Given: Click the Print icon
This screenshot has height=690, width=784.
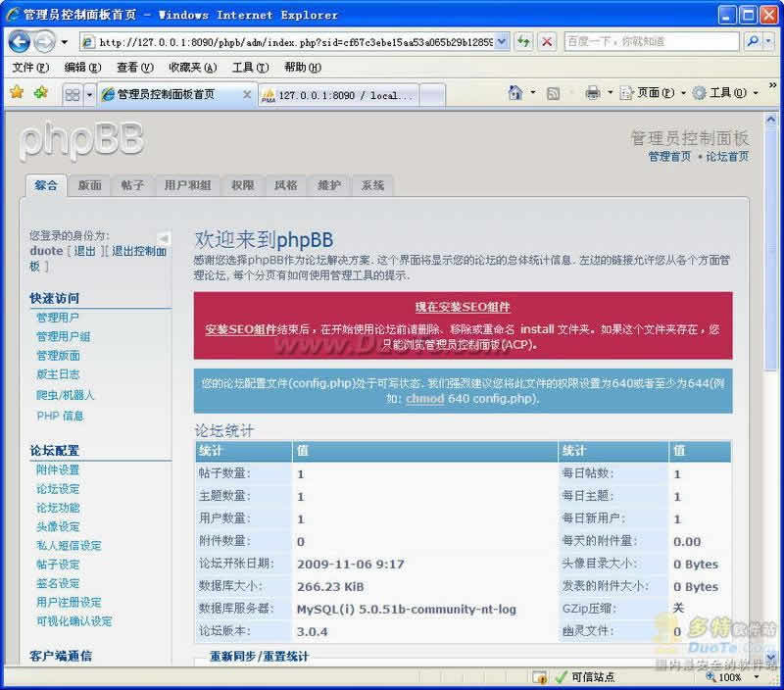Looking at the screenshot, I should pyautogui.click(x=593, y=92).
